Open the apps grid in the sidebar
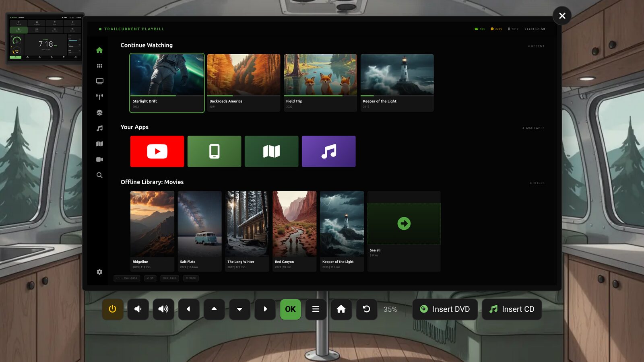Image resolution: width=644 pixels, height=362 pixels. [99, 66]
